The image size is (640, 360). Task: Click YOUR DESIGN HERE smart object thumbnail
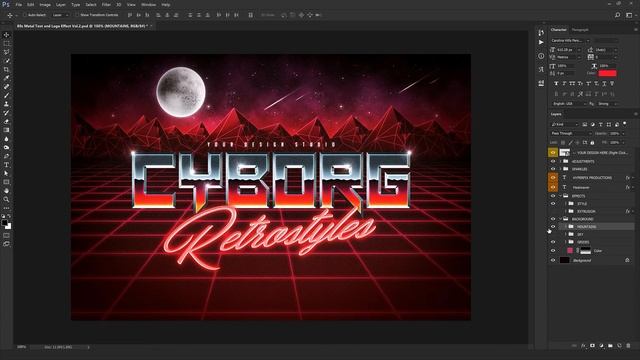coord(564,153)
